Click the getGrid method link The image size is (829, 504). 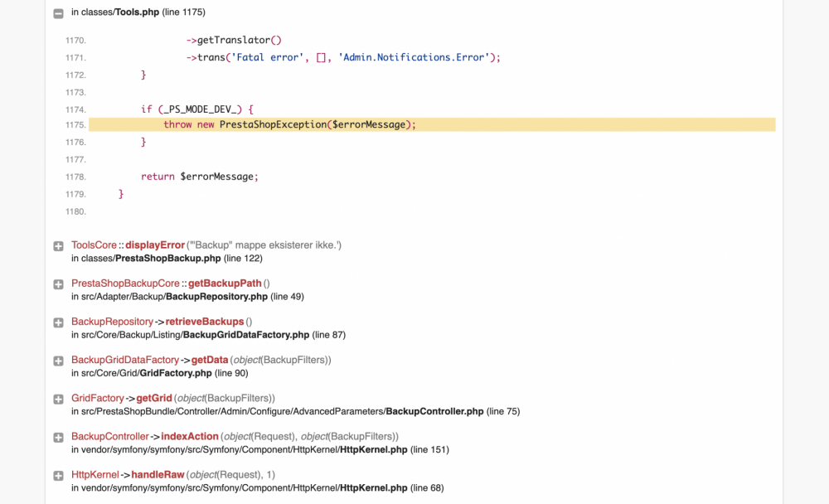(x=153, y=398)
